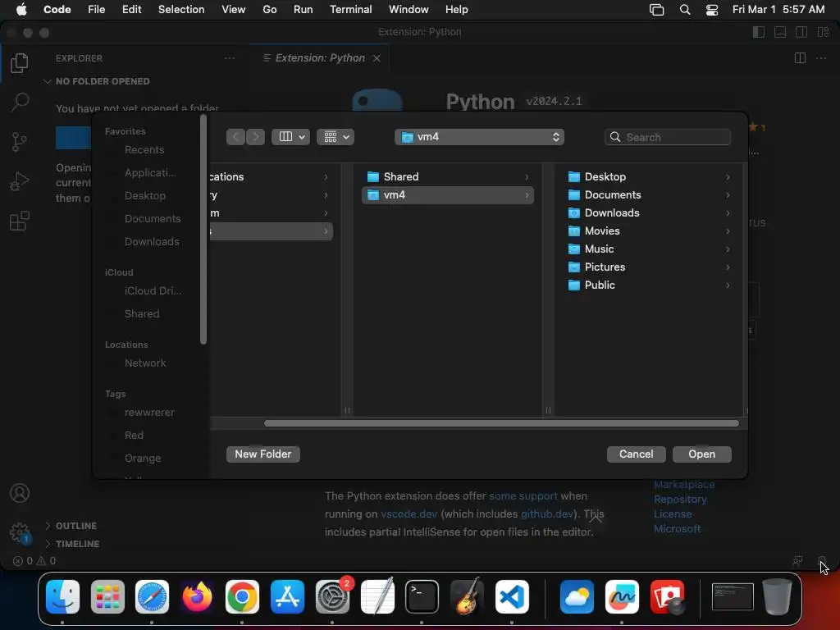This screenshot has height=630, width=840.
Task: Select the Movies folder
Action: [x=649, y=231]
